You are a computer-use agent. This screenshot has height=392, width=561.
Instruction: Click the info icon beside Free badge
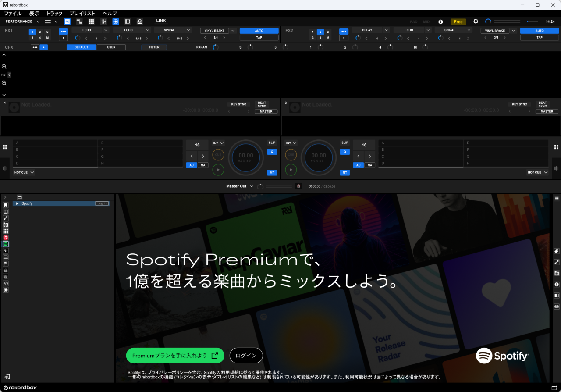(x=440, y=21)
